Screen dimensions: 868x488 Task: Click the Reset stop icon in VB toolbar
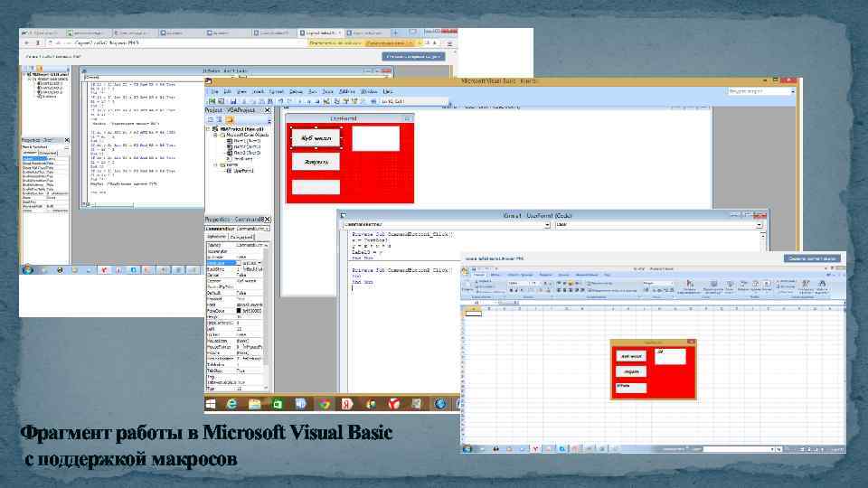click(317, 101)
